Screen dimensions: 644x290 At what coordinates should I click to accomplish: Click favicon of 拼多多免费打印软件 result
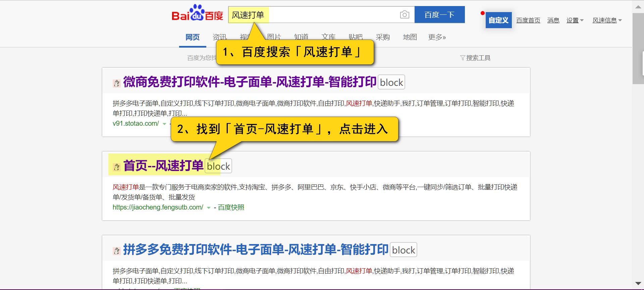click(117, 251)
